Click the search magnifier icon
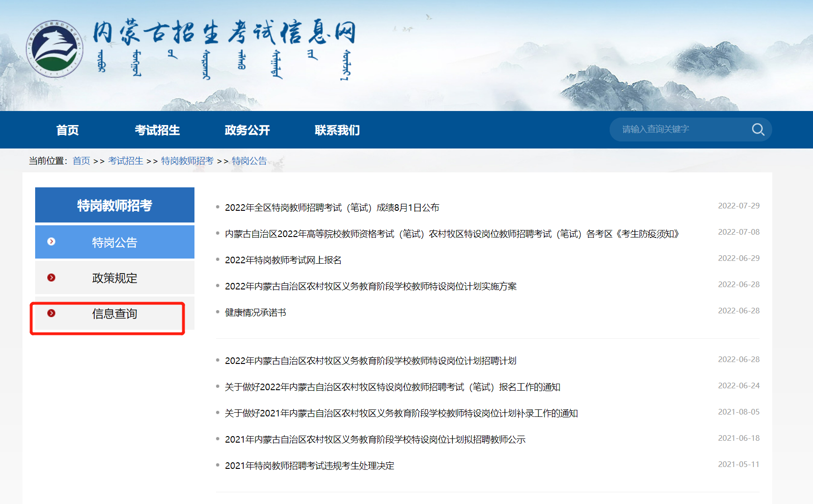This screenshot has height=504, width=813. click(x=758, y=129)
